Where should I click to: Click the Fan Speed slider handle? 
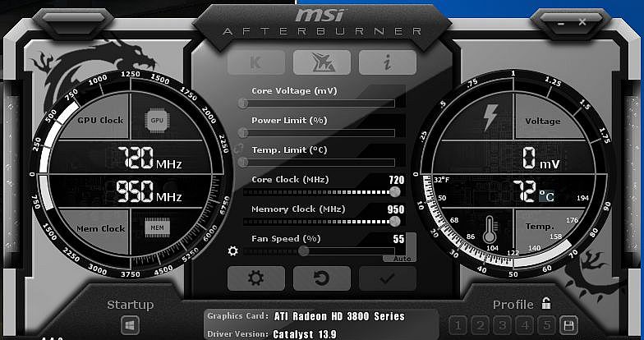tap(304, 251)
